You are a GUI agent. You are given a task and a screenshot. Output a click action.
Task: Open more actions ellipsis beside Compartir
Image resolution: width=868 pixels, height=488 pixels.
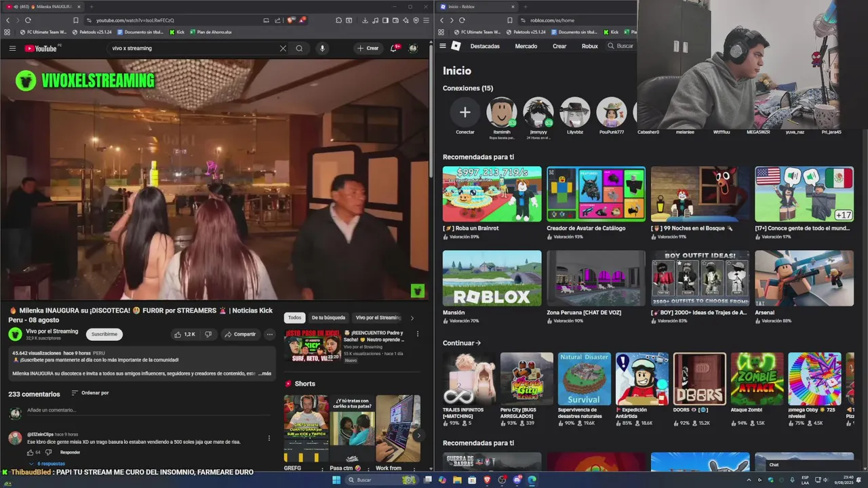click(269, 334)
